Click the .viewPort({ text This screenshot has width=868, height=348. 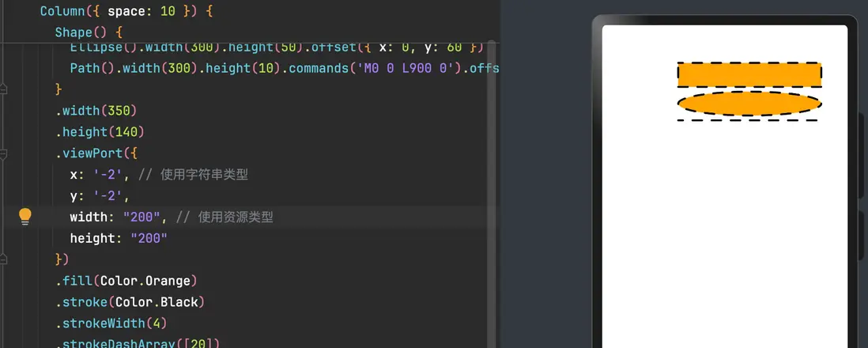click(96, 153)
